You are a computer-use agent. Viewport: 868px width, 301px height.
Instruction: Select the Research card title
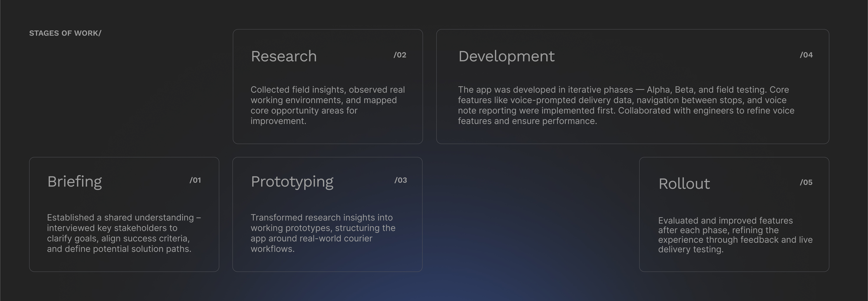click(284, 56)
